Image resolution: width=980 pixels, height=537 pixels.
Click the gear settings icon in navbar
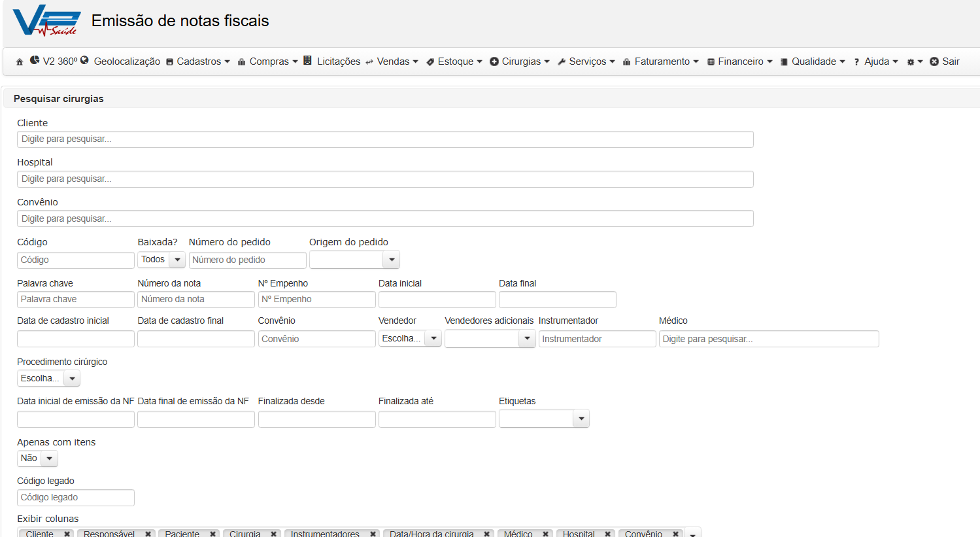910,61
